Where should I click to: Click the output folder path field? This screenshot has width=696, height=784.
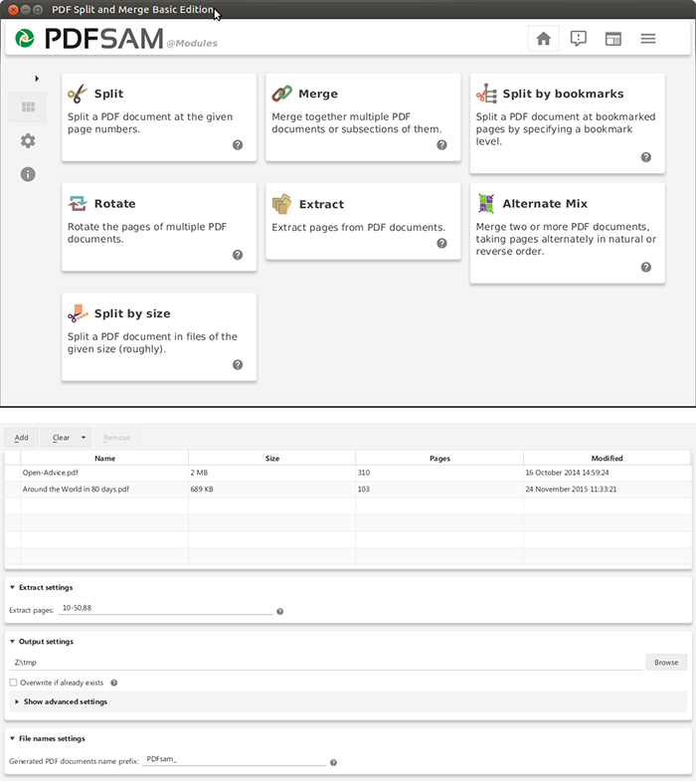(x=326, y=663)
